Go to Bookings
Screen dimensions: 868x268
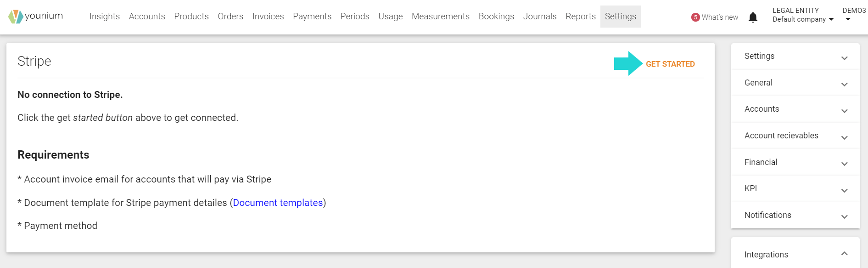[x=496, y=17]
